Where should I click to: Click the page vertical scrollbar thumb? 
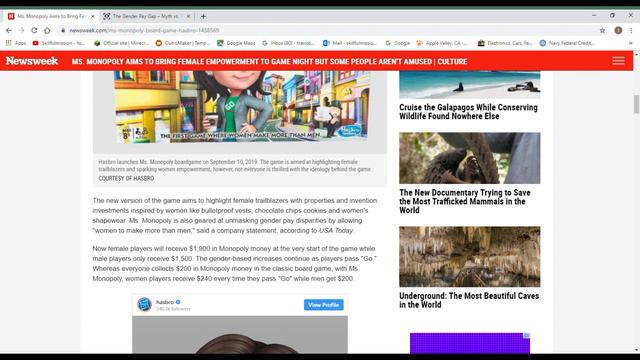pos(636,104)
